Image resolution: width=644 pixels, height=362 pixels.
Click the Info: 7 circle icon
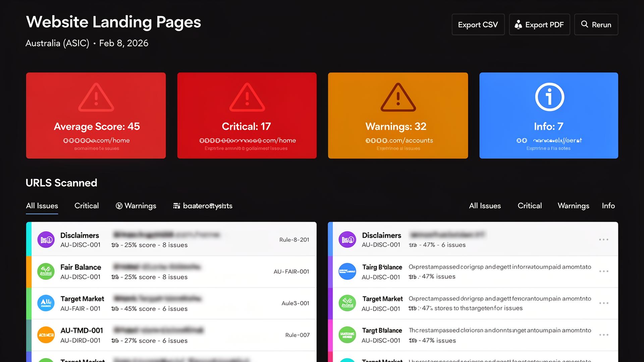(x=549, y=97)
